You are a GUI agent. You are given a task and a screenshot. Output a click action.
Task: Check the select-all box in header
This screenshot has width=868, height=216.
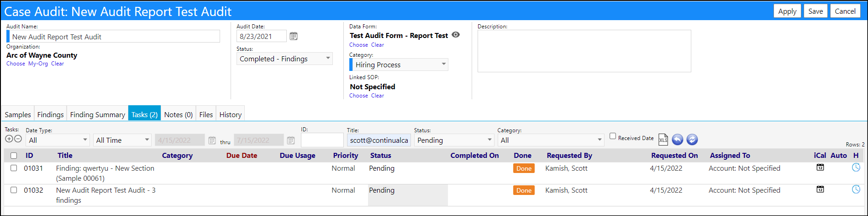(14, 156)
